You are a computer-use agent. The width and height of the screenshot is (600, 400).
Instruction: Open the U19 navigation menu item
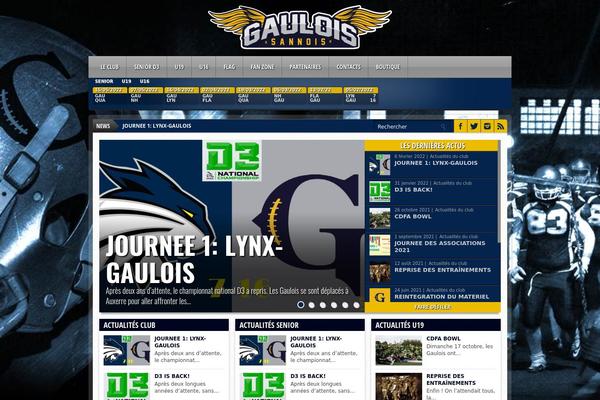179,67
